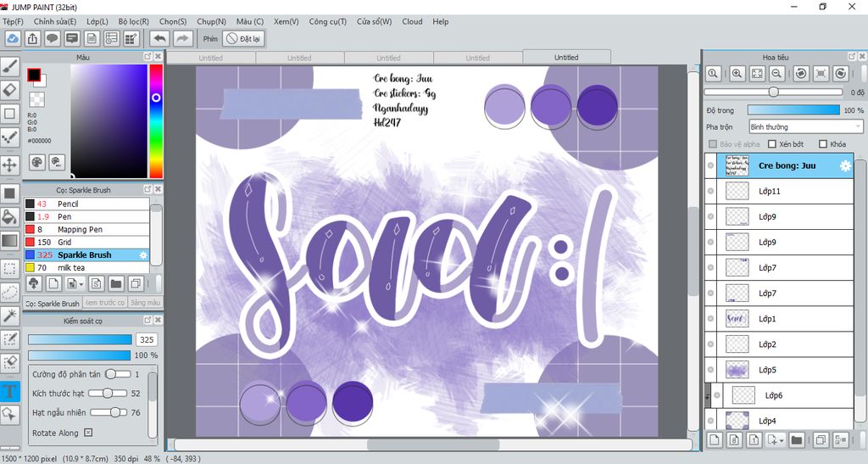Zoom out using the navigator magnifier minus
Image resolution: width=868 pixels, height=464 pixels.
coord(776,73)
